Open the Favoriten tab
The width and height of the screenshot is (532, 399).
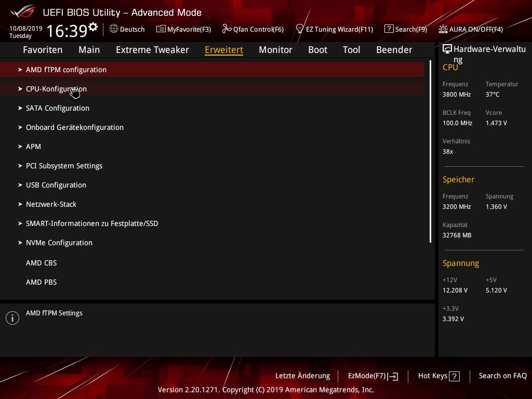click(43, 50)
